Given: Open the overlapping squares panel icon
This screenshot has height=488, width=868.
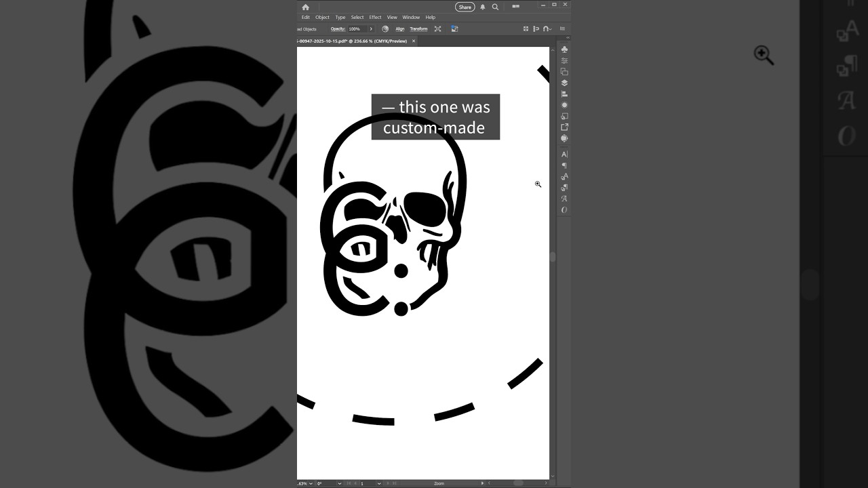Looking at the screenshot, I should tap(564, 72).
